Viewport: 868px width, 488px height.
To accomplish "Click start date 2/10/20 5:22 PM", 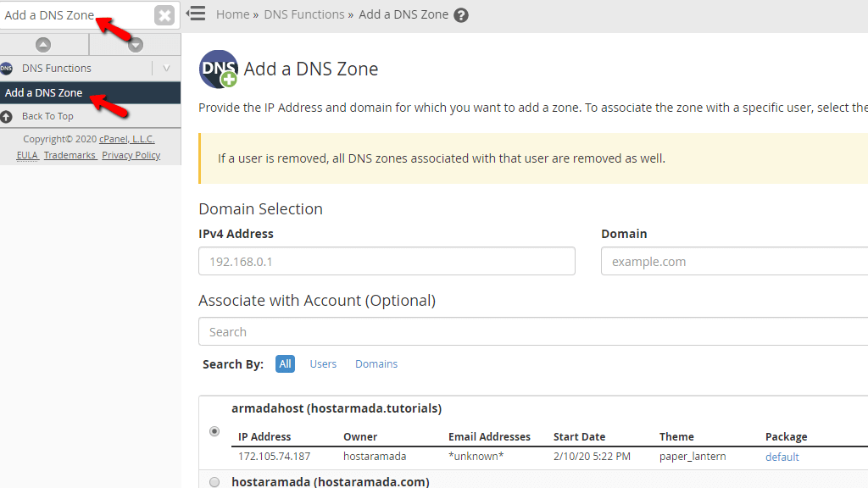I will 592,457.
